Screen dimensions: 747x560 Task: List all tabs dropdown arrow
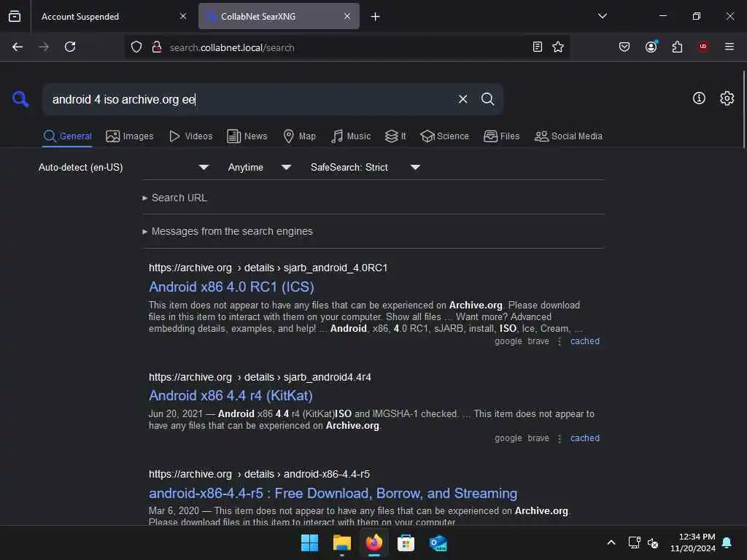pos(602,16)
